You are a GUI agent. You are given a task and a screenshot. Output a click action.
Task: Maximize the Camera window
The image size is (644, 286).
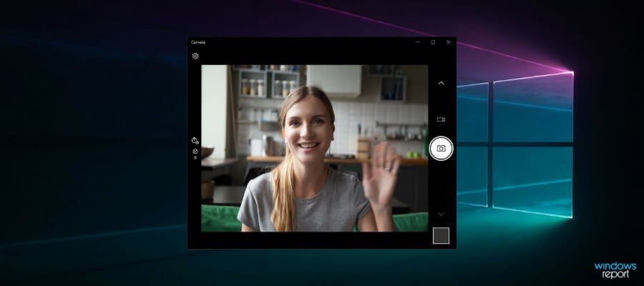tap(433, 42)
